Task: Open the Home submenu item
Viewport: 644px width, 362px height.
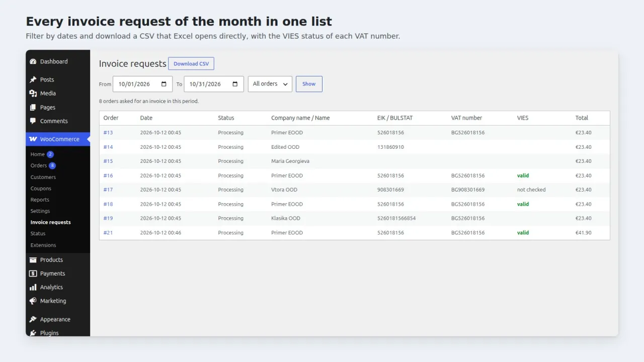Action: pos(38,154)
